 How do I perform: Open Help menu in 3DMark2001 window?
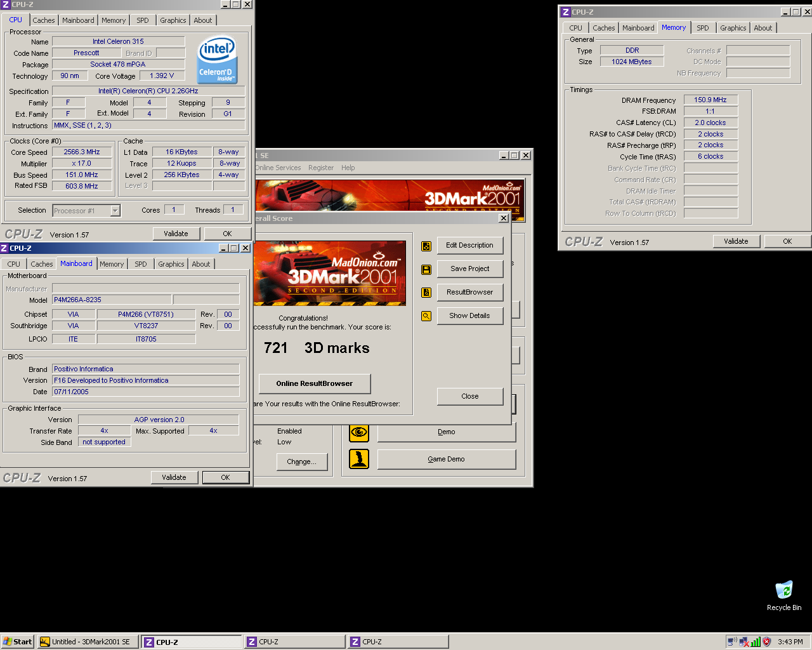348,168
